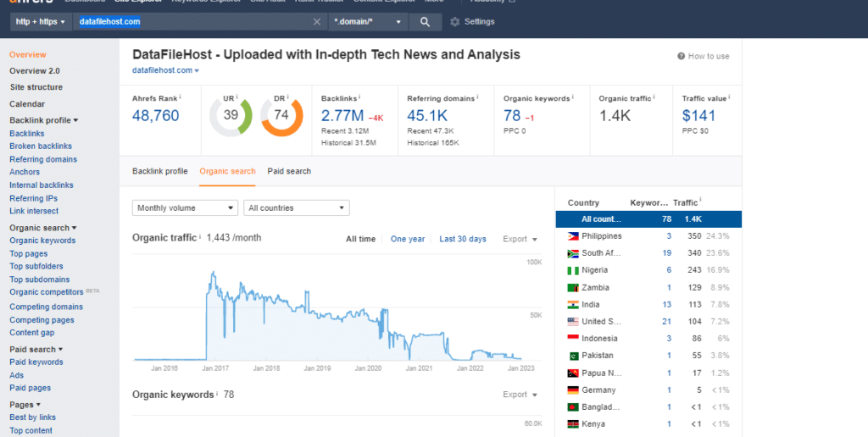Click the Pakistan flag icon
Viewport: 868px width, 437px height.
(x=573, y=356)
